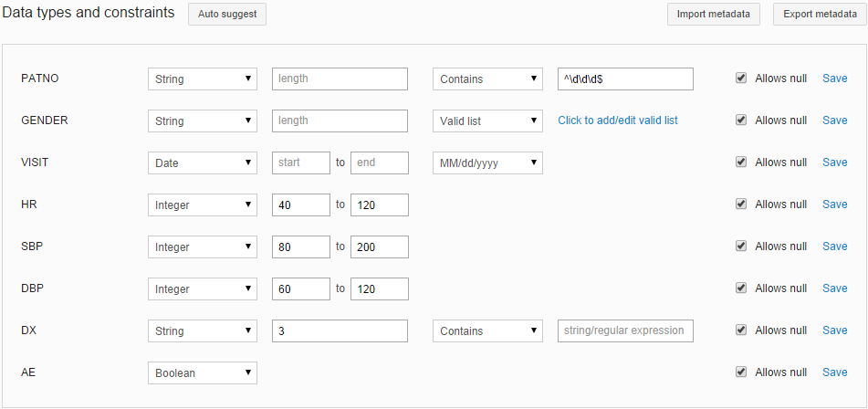The height and width of the screenshot is (409, 868).
Task: Save the DX row constraints
Action: pos(834,330)
